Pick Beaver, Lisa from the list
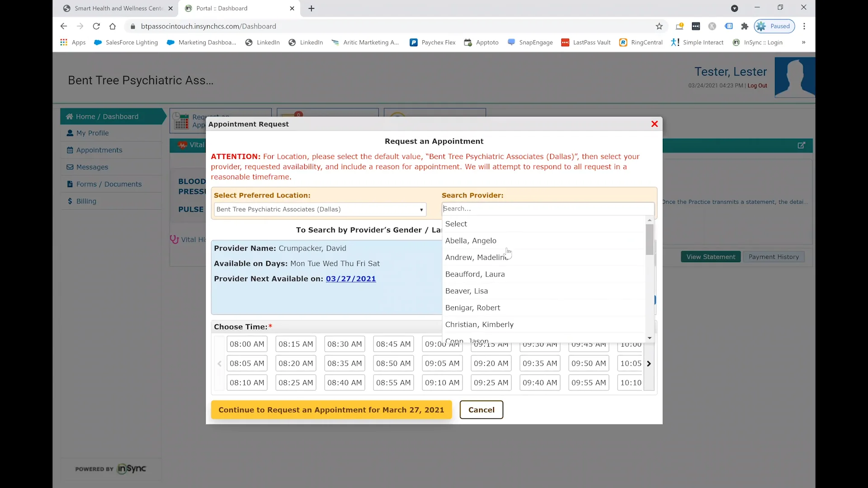 544,291
